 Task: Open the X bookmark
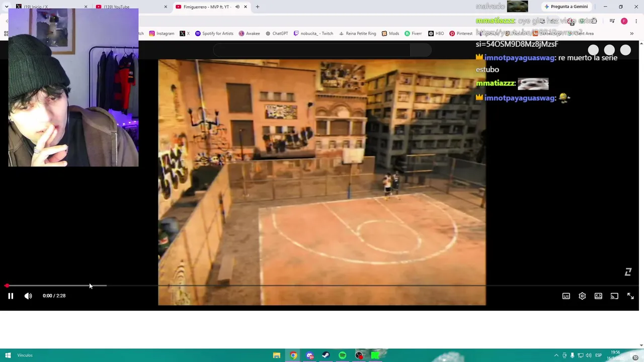point(185,34)
